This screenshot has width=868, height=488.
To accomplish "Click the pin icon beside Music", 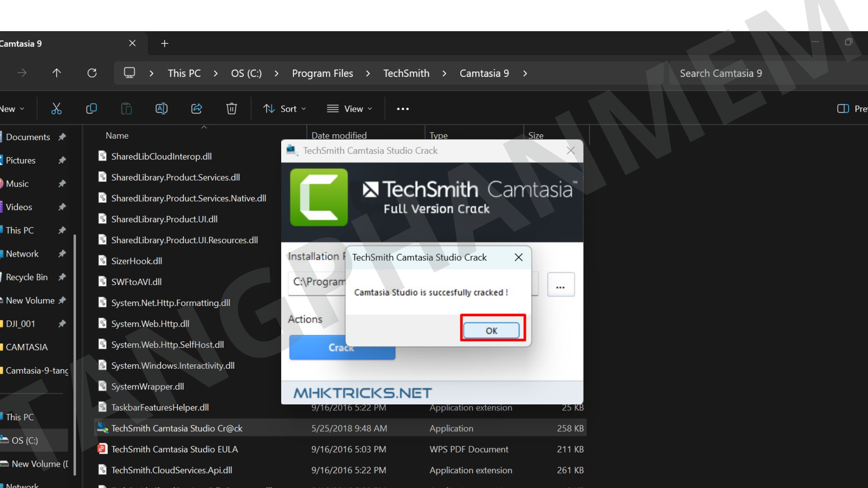I will [62, 183].
